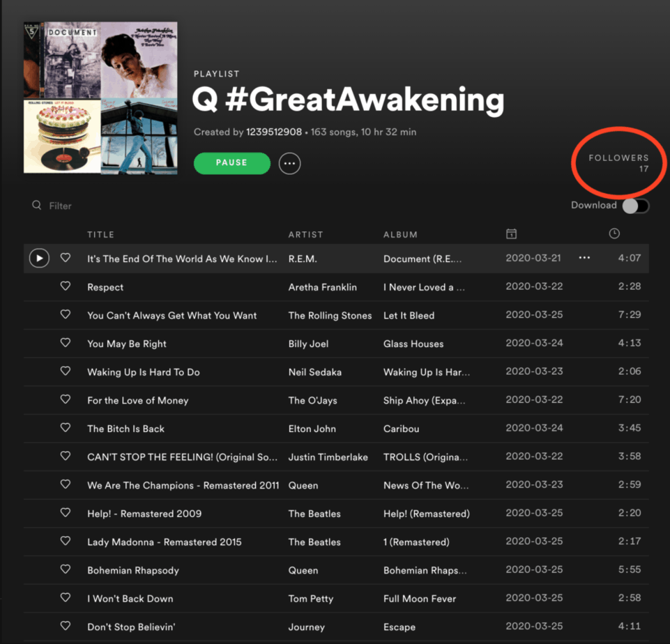Select duration 7:29 of Rolling Stones track
The width and height of the screenshot is (670, 644).
(x=630, y=315)
